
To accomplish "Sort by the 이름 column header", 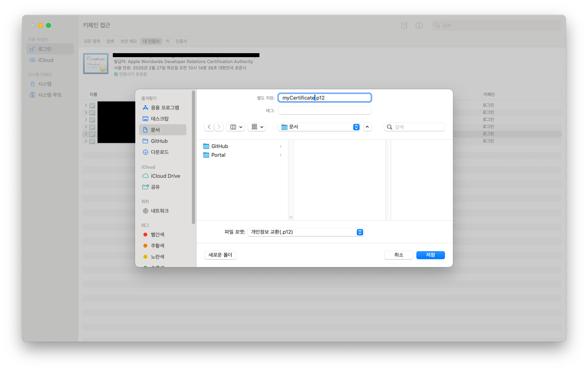I will pos(93,94).
